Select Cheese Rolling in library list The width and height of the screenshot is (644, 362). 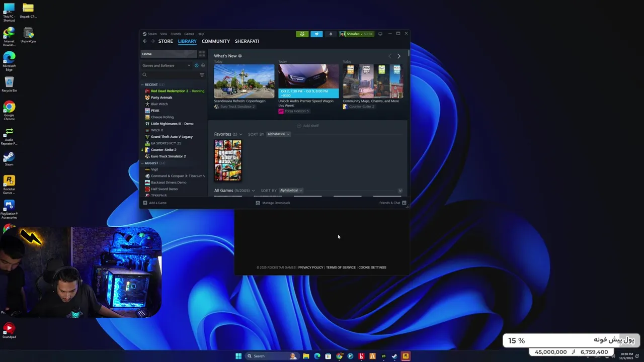[159, 117]
